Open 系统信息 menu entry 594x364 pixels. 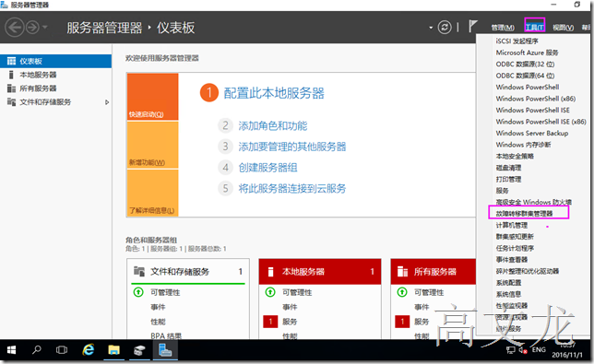pos(508,294)
